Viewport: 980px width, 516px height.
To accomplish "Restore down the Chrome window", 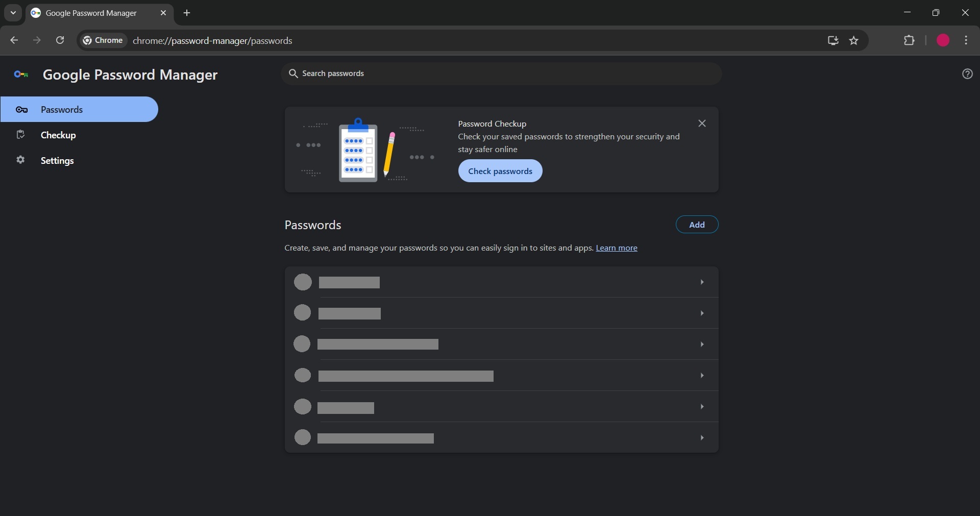I will point(936,13).
